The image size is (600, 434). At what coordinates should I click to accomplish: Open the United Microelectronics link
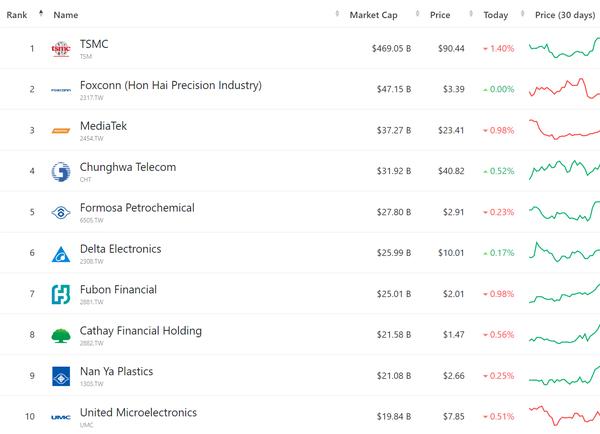pos(138,412)
